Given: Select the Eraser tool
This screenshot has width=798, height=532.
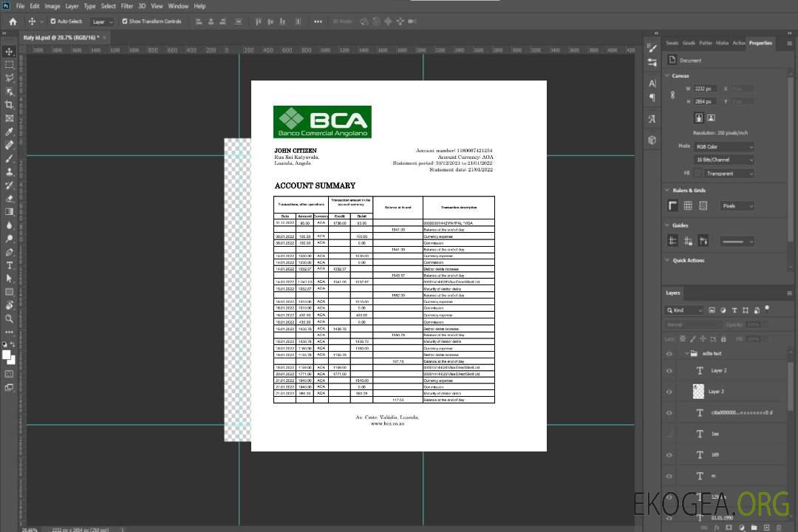Looking at the screenshot, I should coord(9,199).
